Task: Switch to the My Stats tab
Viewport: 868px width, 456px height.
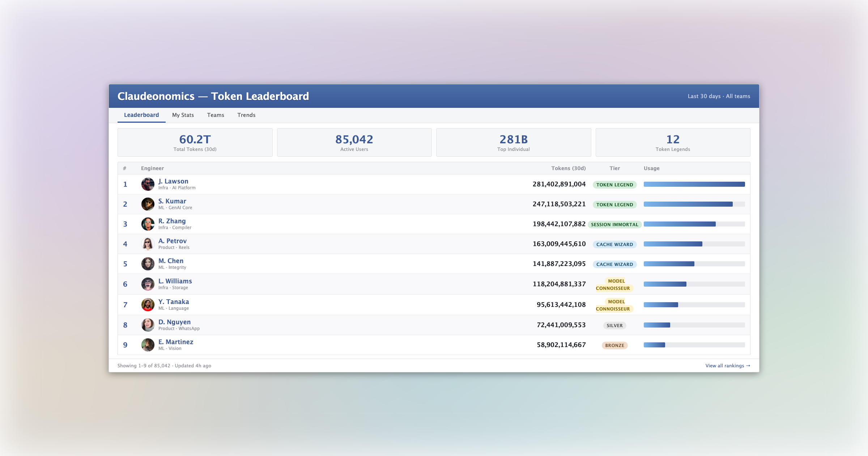Action: pos(183,115)
